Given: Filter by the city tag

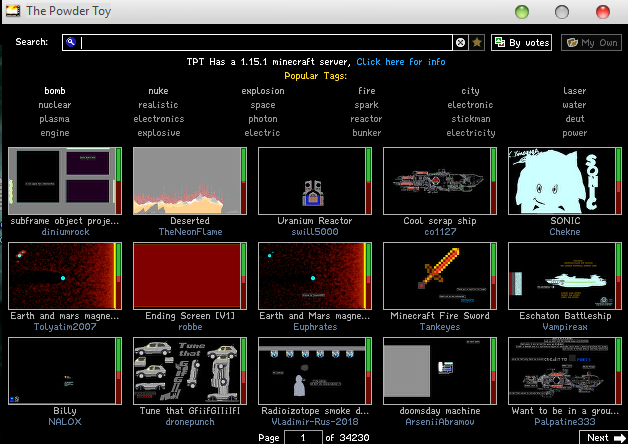Looking at the screenshot, I should tap(470, 91).
